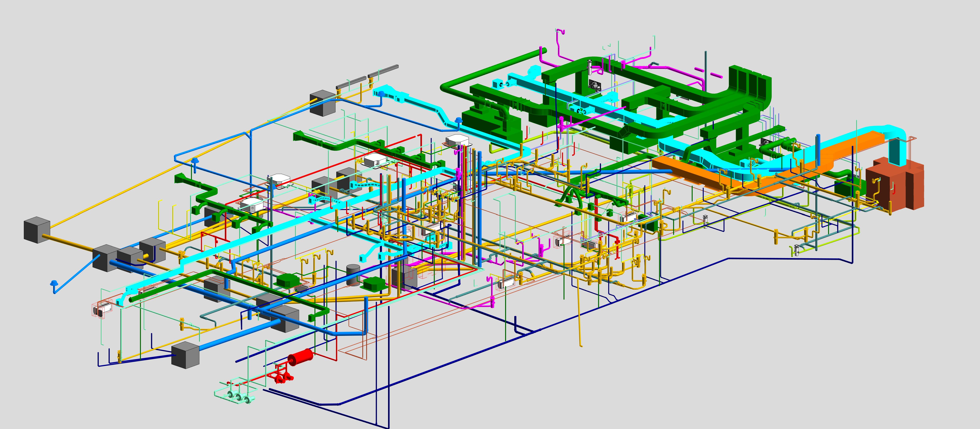
Task: Select the gray cube beside the gray linear bars
Action: (x=323, y=103)
